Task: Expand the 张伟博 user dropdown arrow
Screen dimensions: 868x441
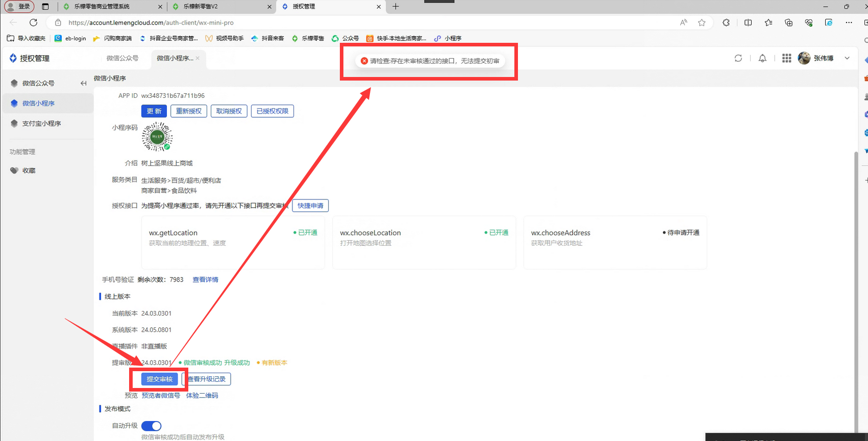Action: [847, 58]
